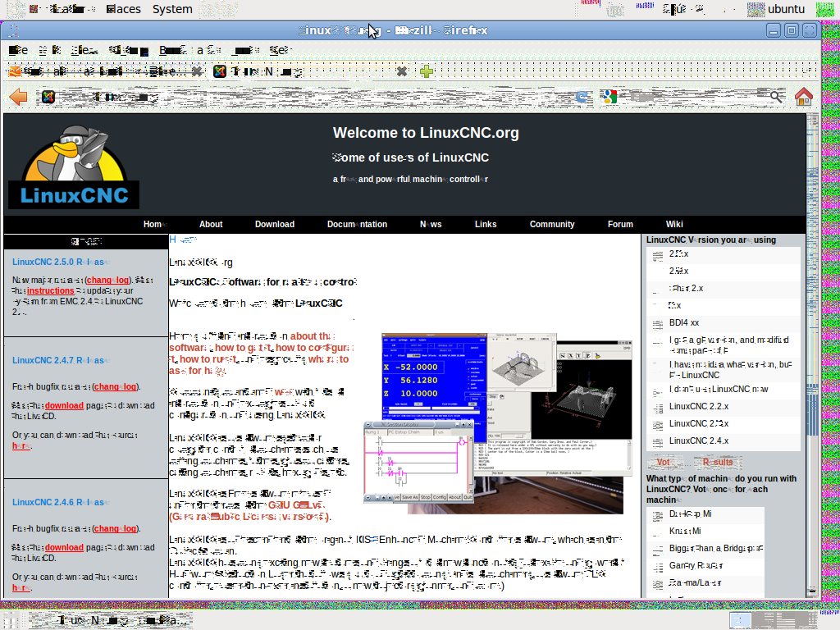Open the System menu in top panel
This screenshot has width=840, height=630.
pyautogui.click(x=172, y=9)
